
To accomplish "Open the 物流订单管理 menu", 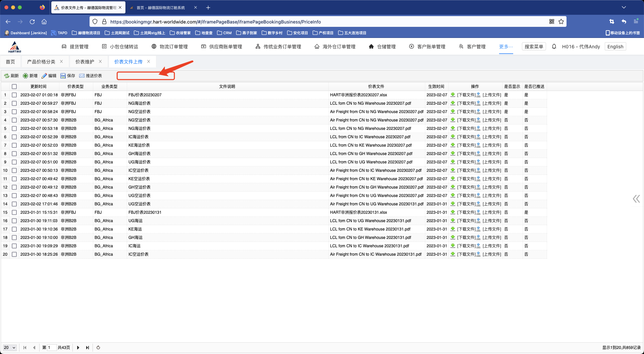I will coord(170,47).
